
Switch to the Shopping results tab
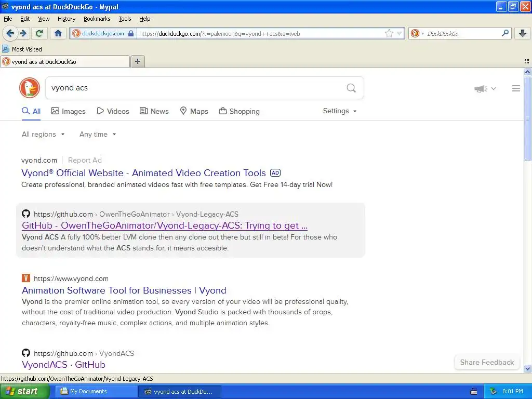(239, 111)
